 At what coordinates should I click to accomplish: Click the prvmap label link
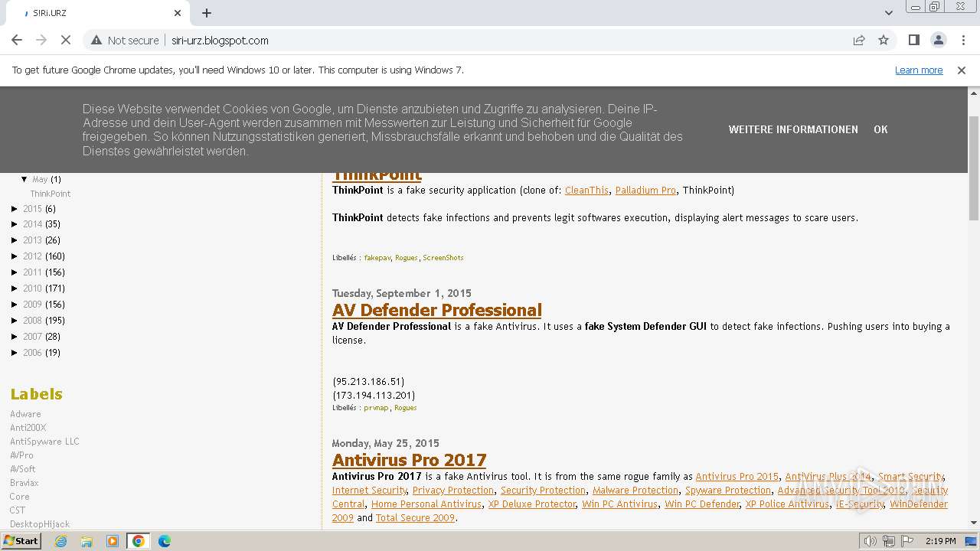377,408
